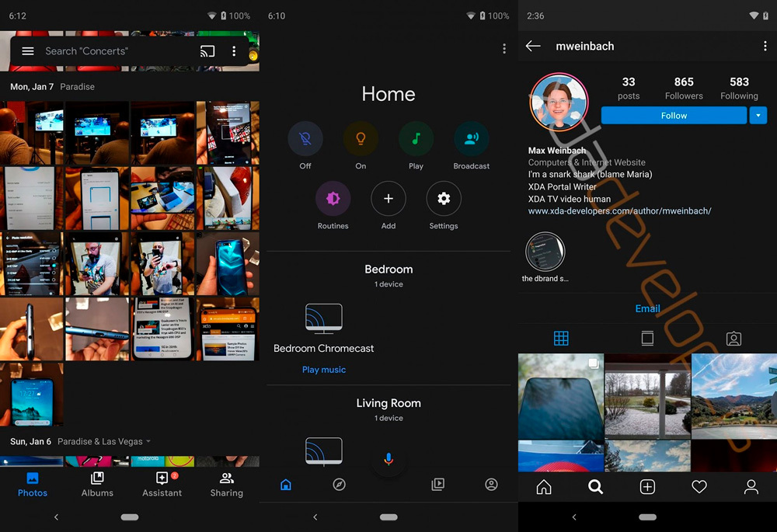Open the hamburger menu in Google Photos
Viewport: 777px width, 532px height.
click(28, 51)
